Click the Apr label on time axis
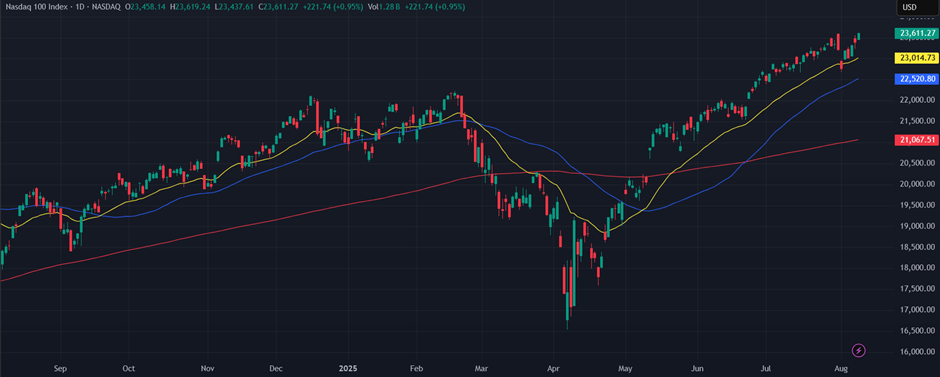Viewport: 940px width, 377px height. pyautogui.click(x=554, y=369)
